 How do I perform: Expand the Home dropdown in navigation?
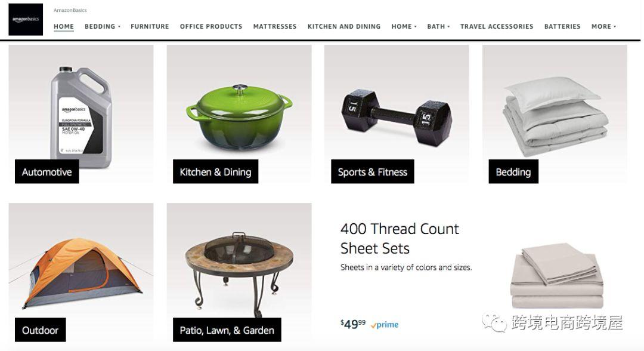click(404, 26)
